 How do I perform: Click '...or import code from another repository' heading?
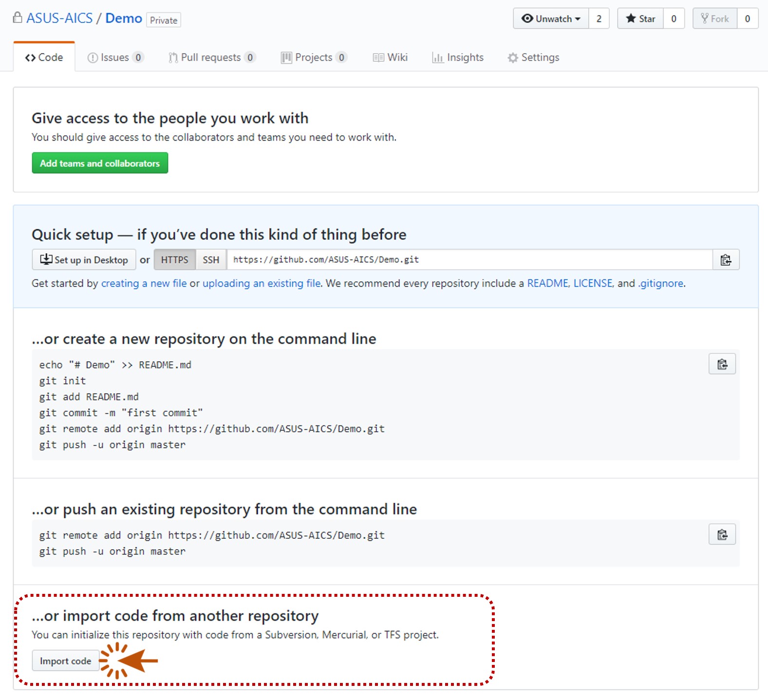(175, 616)
